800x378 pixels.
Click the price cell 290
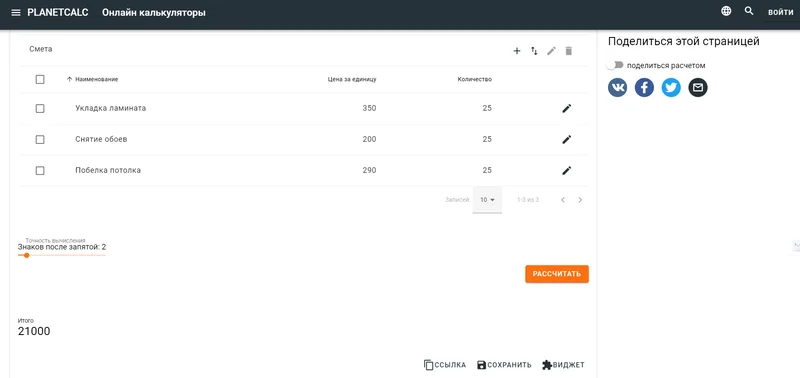click(369, 170)
